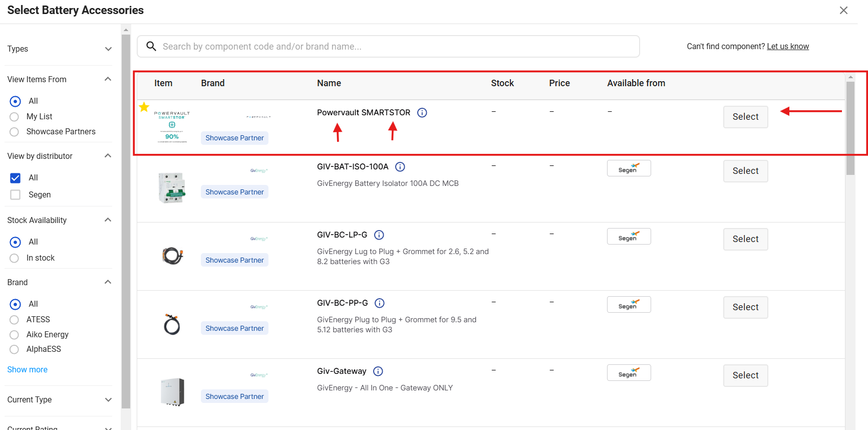Click the product list vertical scrollbar

[x=850, y=128]
